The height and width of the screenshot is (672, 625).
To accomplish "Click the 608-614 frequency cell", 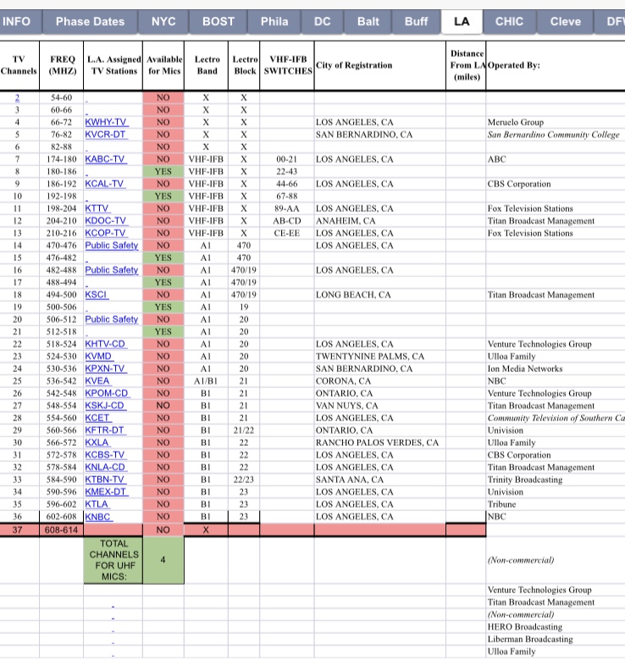I will [61, 530].
